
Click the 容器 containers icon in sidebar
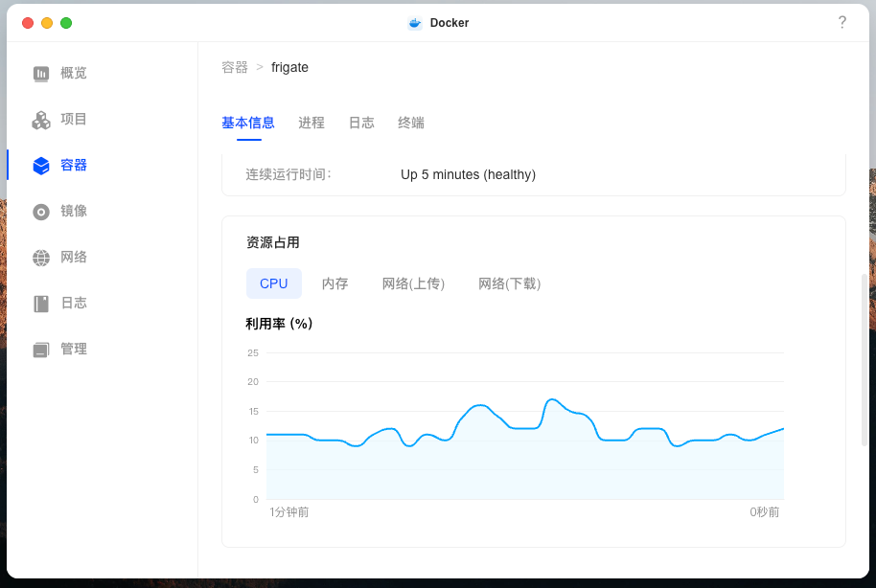click(41, 165)
